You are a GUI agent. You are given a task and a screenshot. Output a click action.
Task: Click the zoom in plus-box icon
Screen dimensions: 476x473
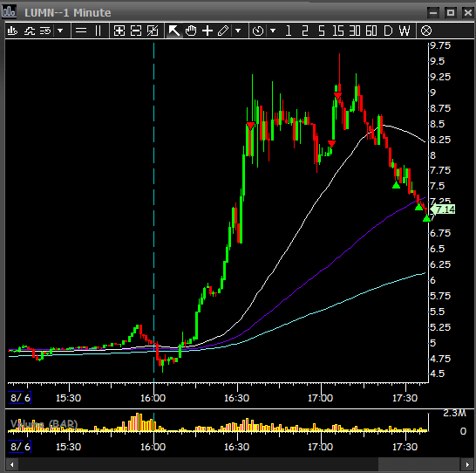[119, 31]
